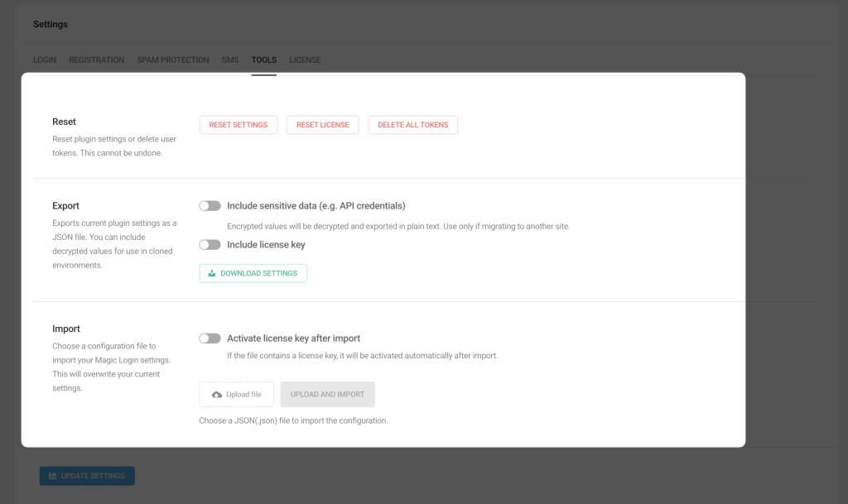Click the 'Include license key' label text
The image size is (848, 504).
[266, 245]
